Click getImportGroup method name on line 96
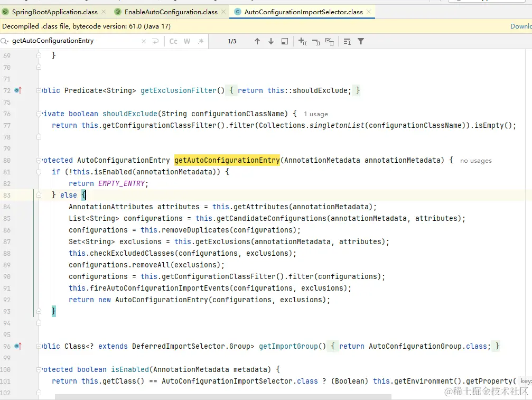This screenshot has width=532, height=400. click(x=288, y=347)
